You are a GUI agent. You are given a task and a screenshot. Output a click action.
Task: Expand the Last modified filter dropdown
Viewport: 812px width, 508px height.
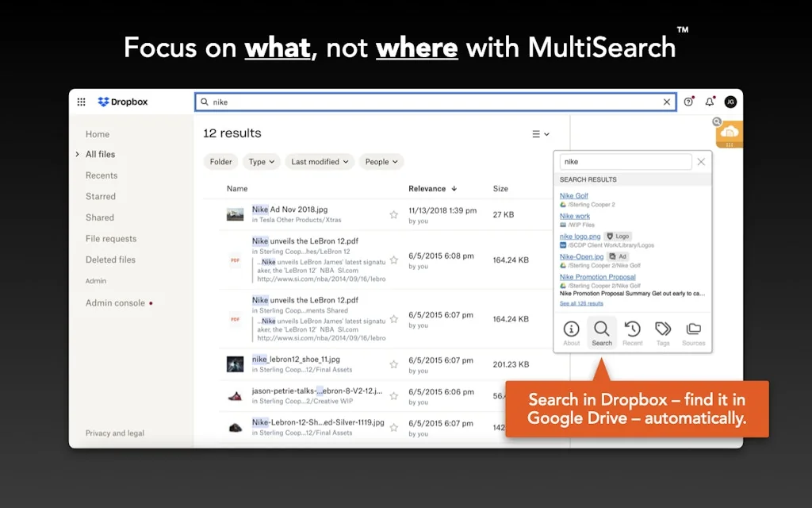click(320, 162)
